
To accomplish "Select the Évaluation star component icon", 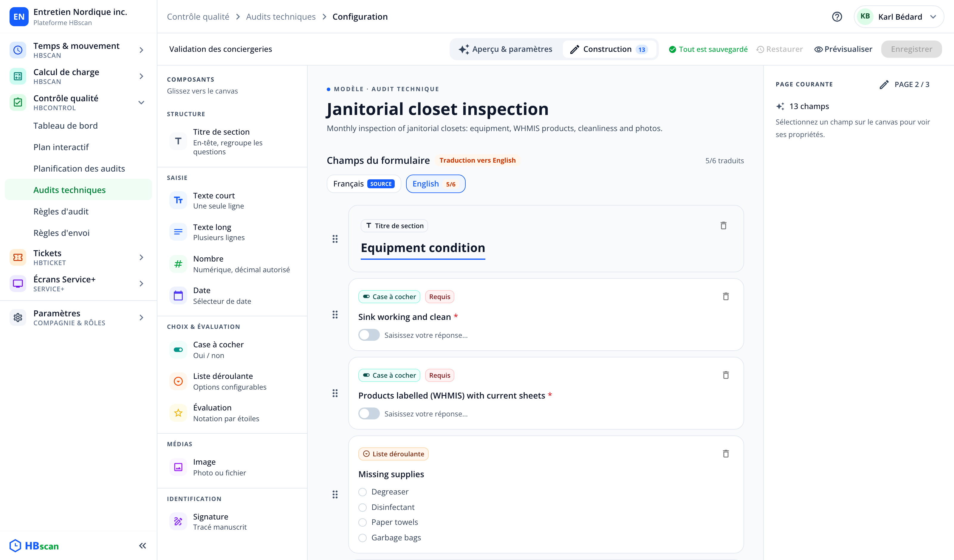I will [178, 413].
